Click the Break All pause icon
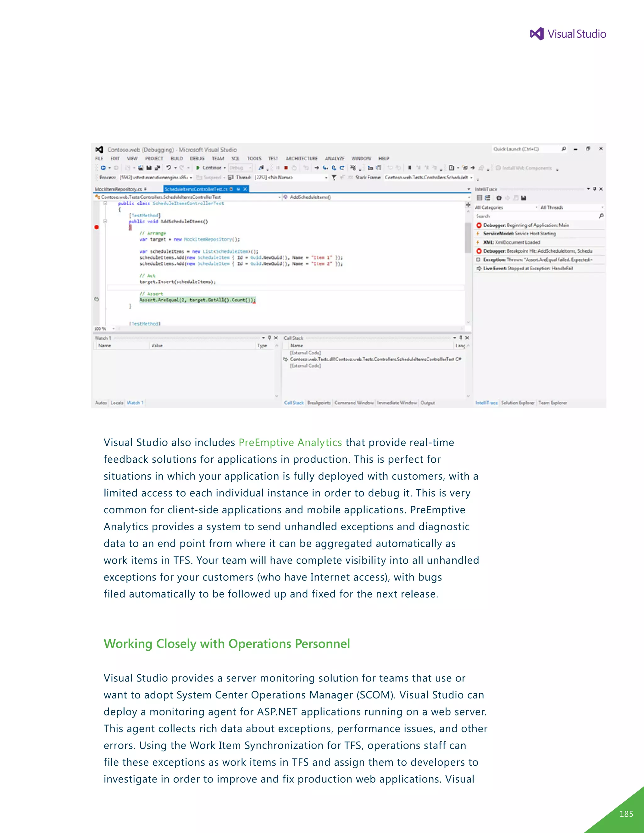Image resolution: width=644 pixels, height=833 pixels. [x=278, y=168]
